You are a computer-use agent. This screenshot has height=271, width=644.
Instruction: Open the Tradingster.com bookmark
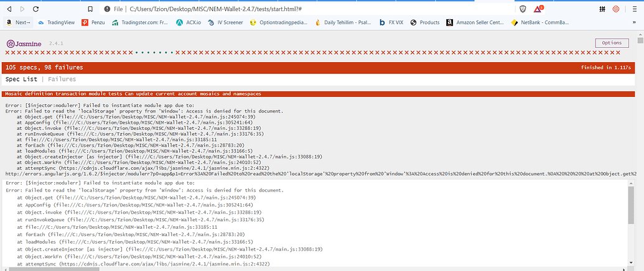pyautogui.click(x=140, y=22)
